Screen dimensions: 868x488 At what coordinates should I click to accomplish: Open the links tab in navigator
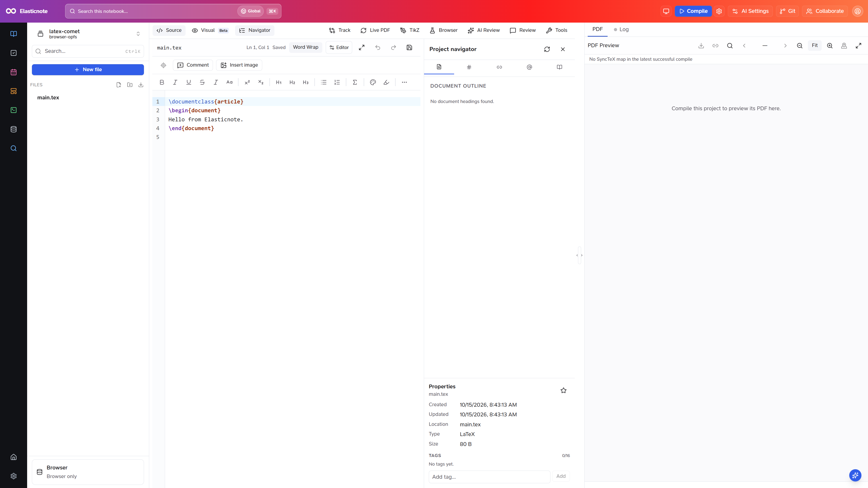click(499, 67)
